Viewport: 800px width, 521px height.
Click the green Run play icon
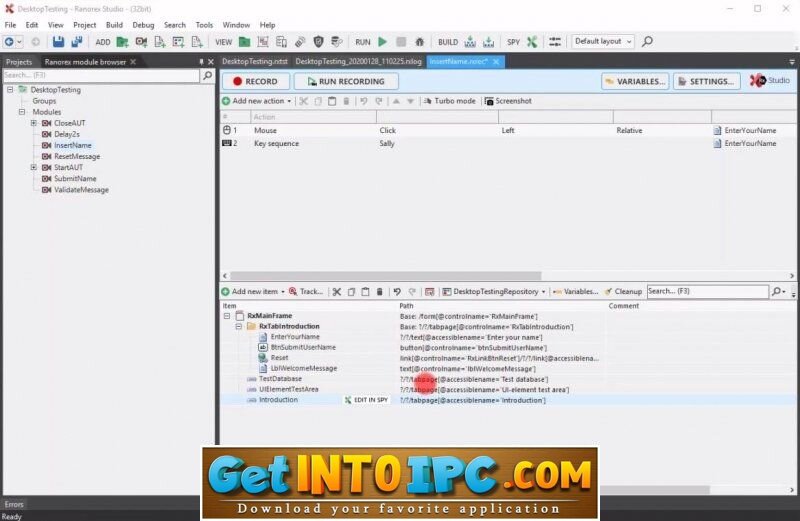pyautogui.click(x=382, y=42)
